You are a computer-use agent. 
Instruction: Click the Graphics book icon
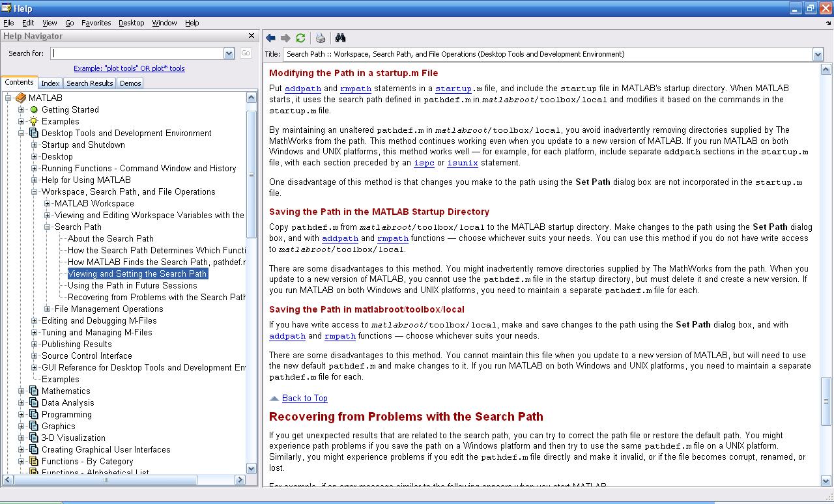34,426
